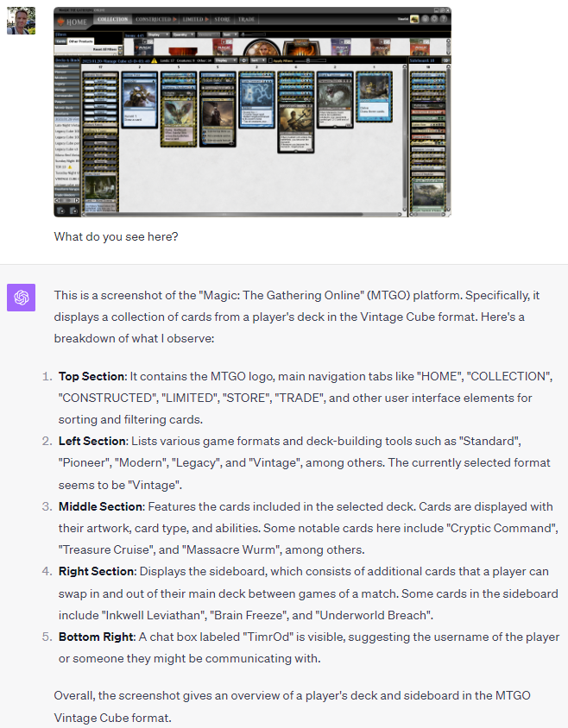Screen dimensions: 568x728
Task: Select the land card at bottom of first column
Action: point(100,191)
